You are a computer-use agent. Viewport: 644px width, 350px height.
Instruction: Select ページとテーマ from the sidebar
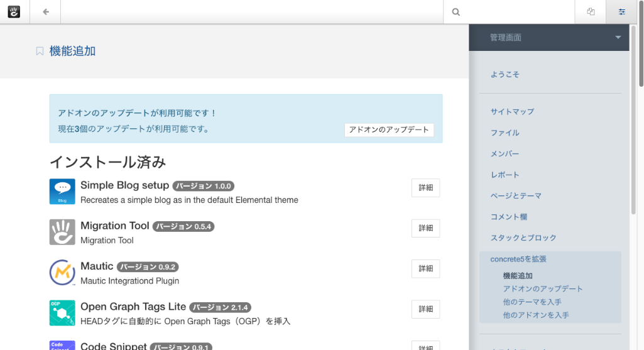(x=516, y=196)
